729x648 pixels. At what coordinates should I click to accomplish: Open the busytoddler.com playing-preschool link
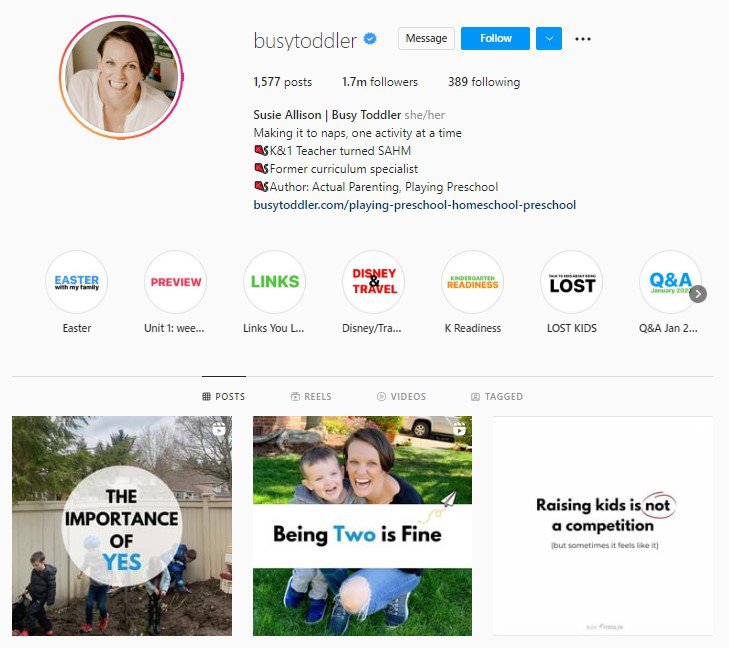[x=415, y=205]
